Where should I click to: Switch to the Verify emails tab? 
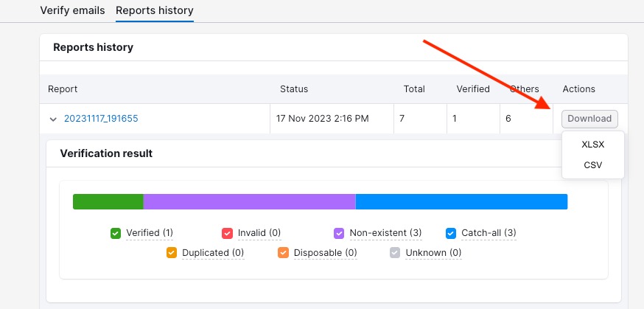click(x=72, y=10)
